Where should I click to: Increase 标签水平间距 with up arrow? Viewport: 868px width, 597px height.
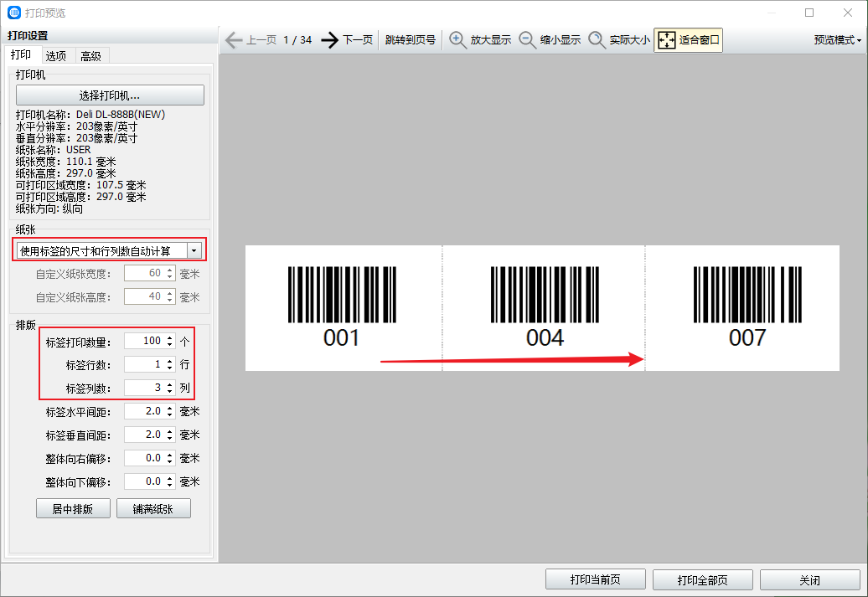(170, 407)
